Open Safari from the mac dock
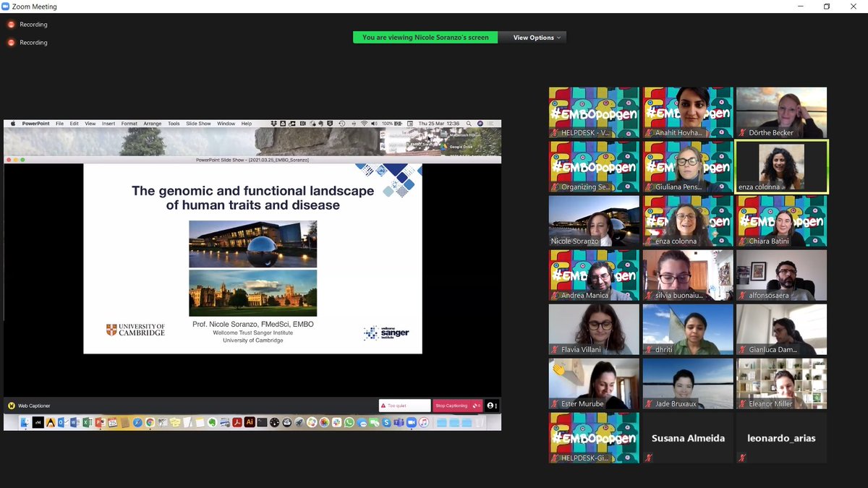The image size is (868, 488). coord(137,422)
